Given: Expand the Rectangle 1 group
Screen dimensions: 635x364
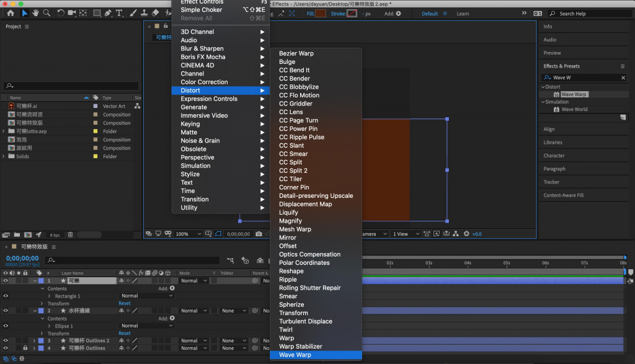Looking at the screenshot, I should (x=50, y=296).
